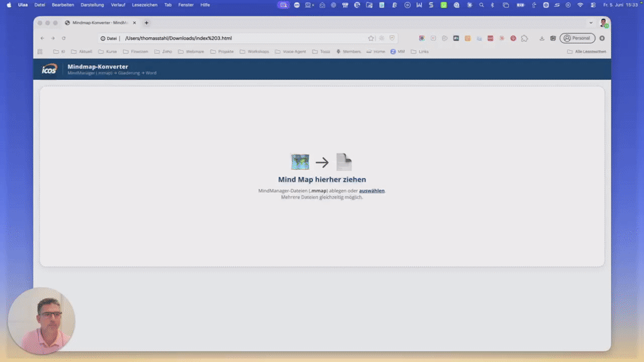This screenshot has height=362, width=644.
Task: Click the icos logo in header
Action: point(49,69)
